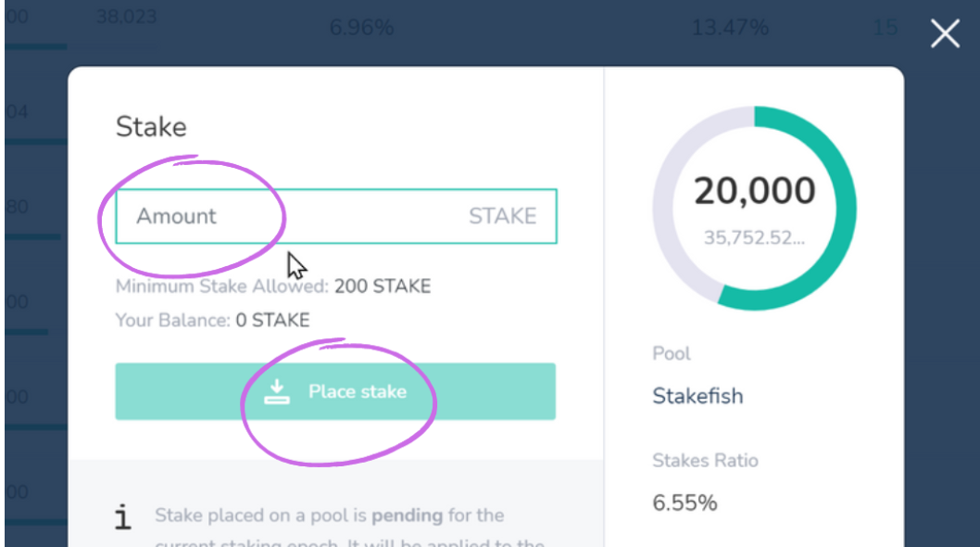Click the 13.47% value in the background table
Image resolution: width=980 pixels, height=547 pixels.
coord(730,28)
